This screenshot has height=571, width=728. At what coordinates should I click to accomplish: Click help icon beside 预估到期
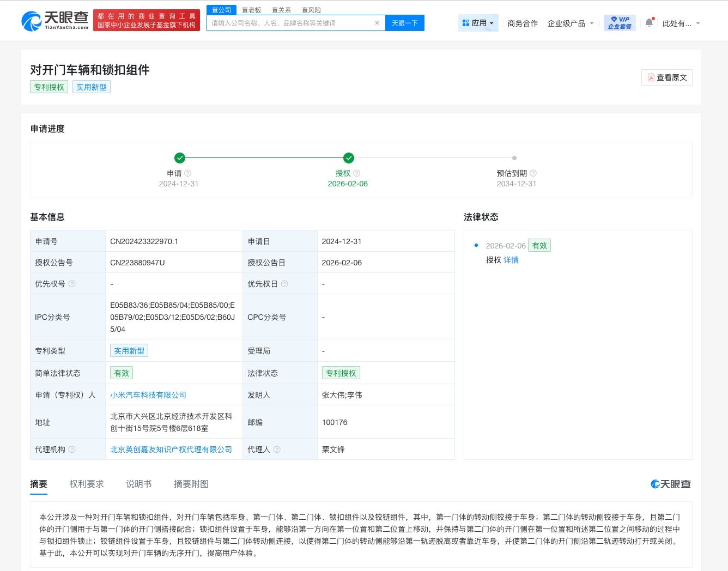(x=533, y=173)
